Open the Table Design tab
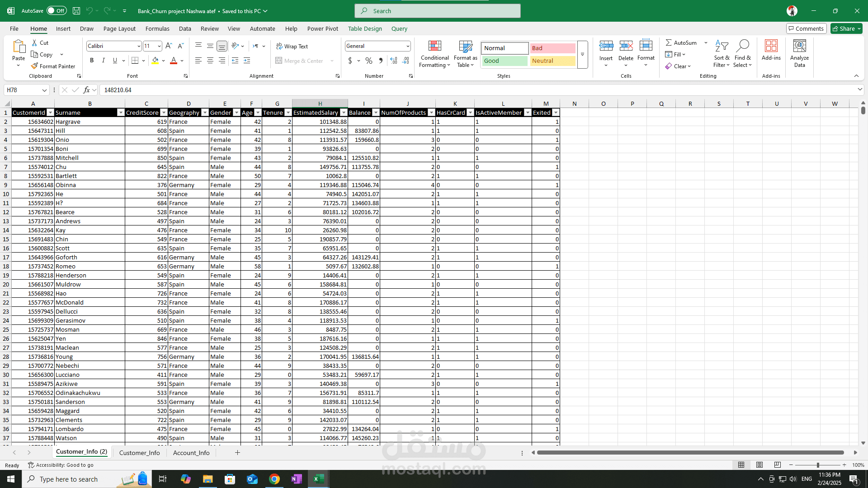Image resolution: width=868 pixels, height=488 pixels. tap(365, 28)
